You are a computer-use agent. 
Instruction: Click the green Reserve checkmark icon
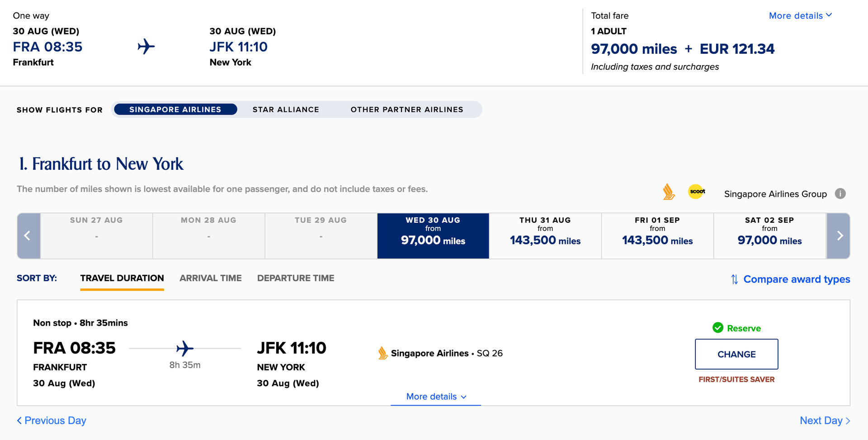point(718,328)
